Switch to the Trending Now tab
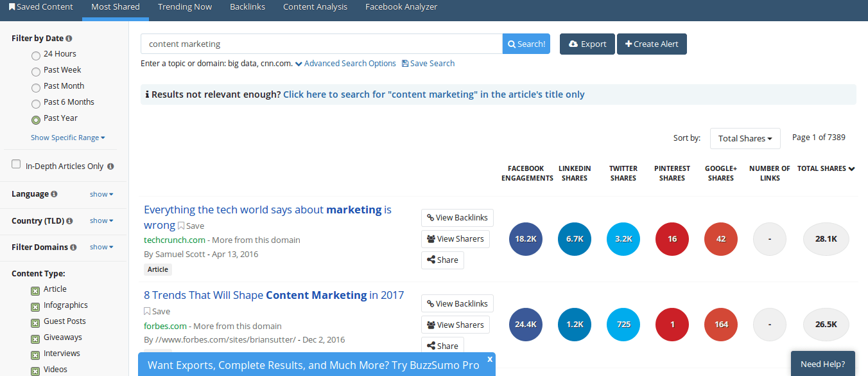This screenshot has height=376, width=868. pos(185,7)
